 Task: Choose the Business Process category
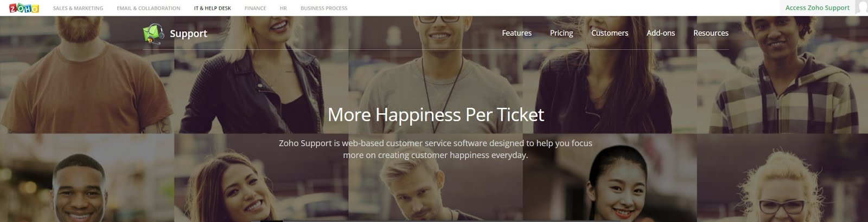coord(324,8)
